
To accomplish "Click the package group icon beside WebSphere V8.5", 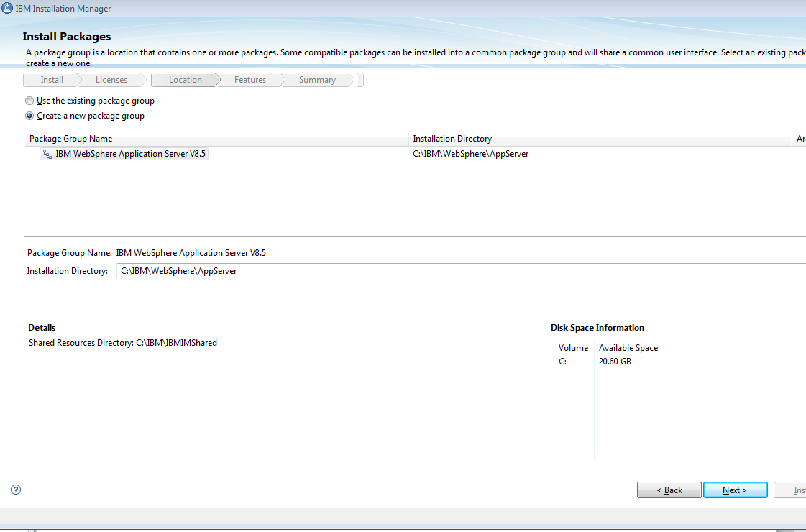I will (47, 154).
